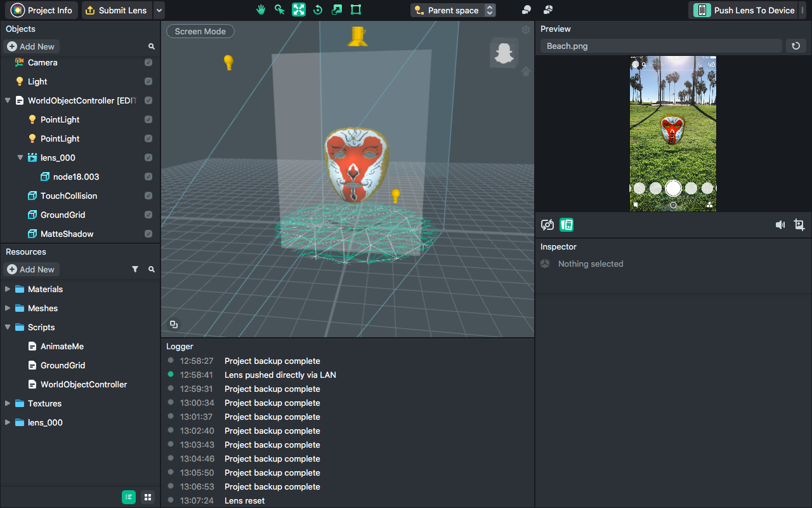Toggle Camera object checkbox
The height and width of the screenshot is (508, 812).
(x=148, y=62)
